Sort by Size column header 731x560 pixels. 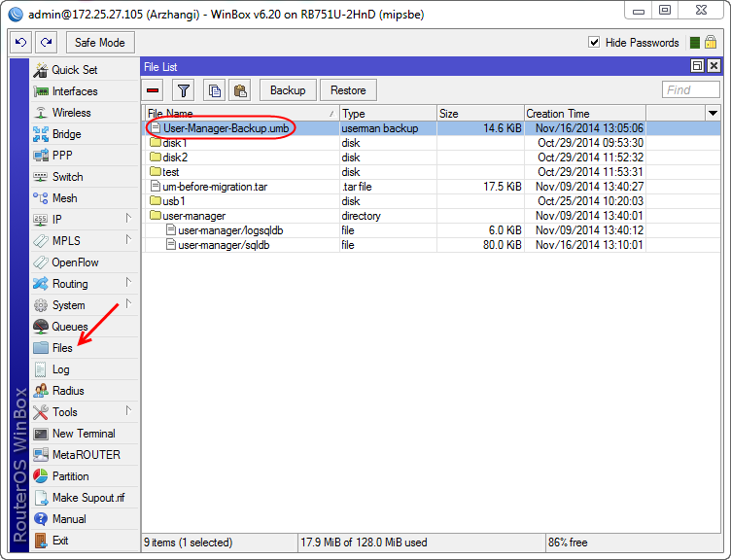480,114
